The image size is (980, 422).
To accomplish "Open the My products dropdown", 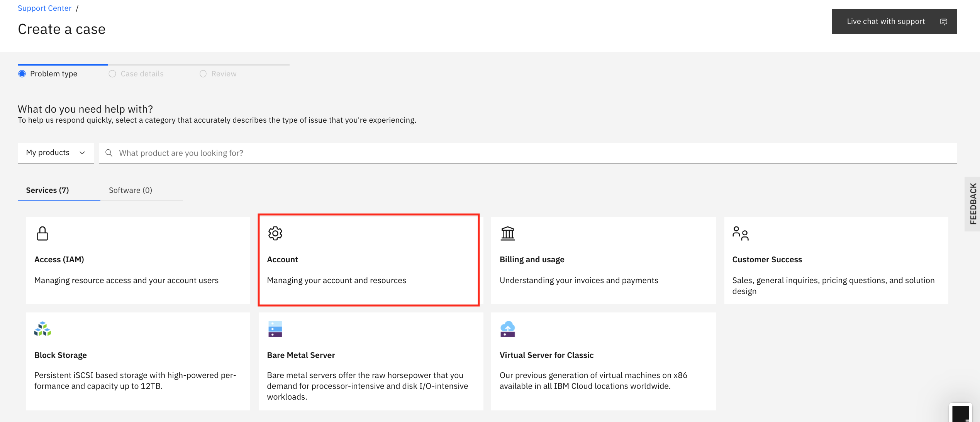I will click(x=48, y=153).
